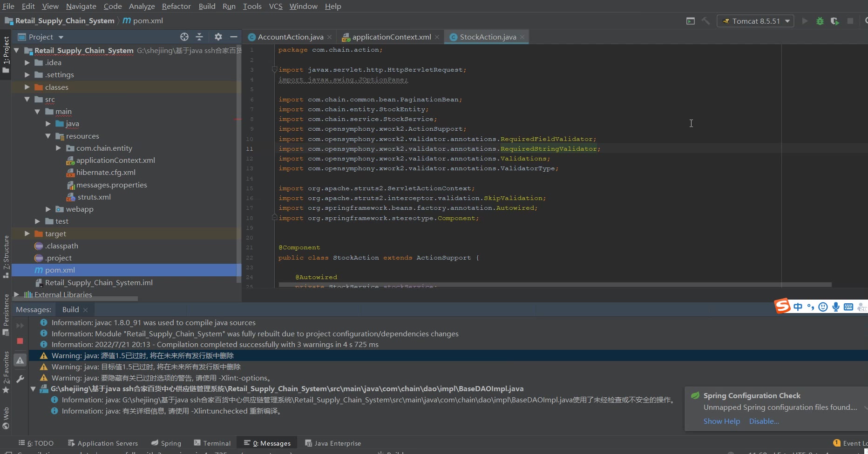
Task: Click the red stop icon in Messages panel
Action: point(20,341)
